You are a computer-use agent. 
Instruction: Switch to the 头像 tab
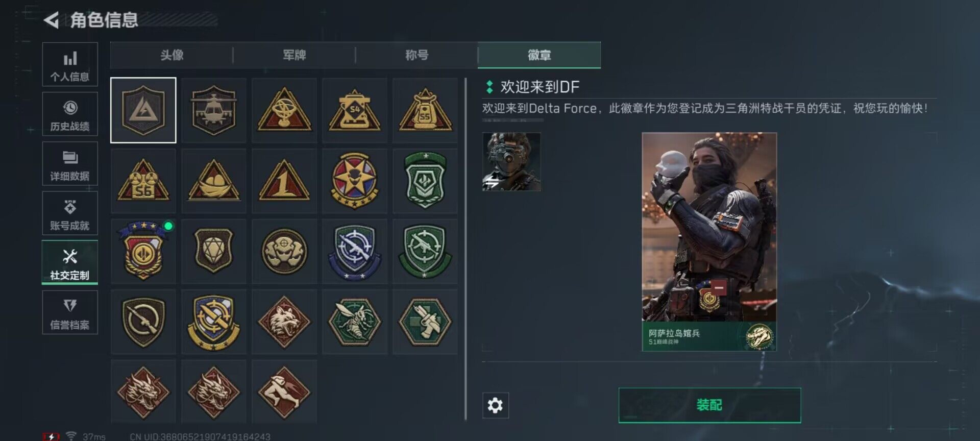(171, 55)
